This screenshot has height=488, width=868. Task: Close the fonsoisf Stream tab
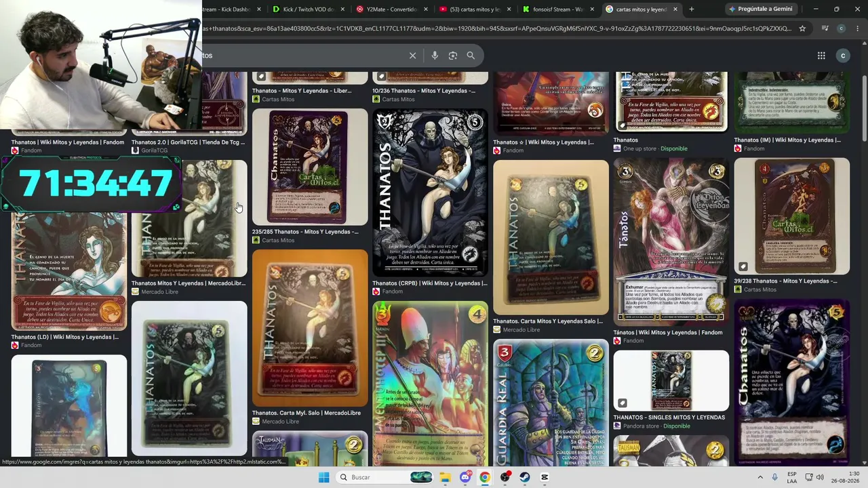(x=592, y=9)
